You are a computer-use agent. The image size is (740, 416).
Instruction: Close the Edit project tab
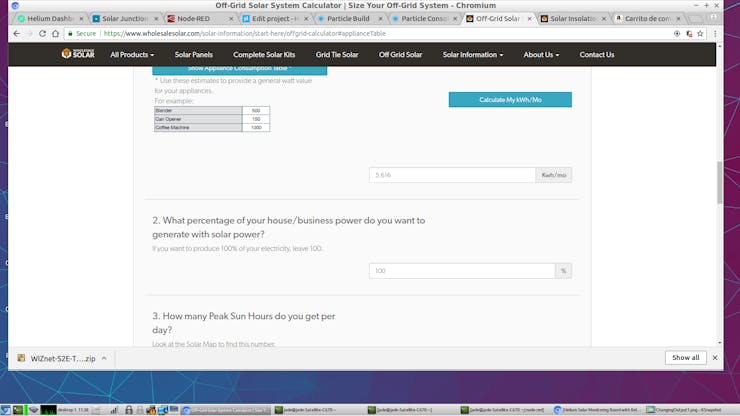306,19
